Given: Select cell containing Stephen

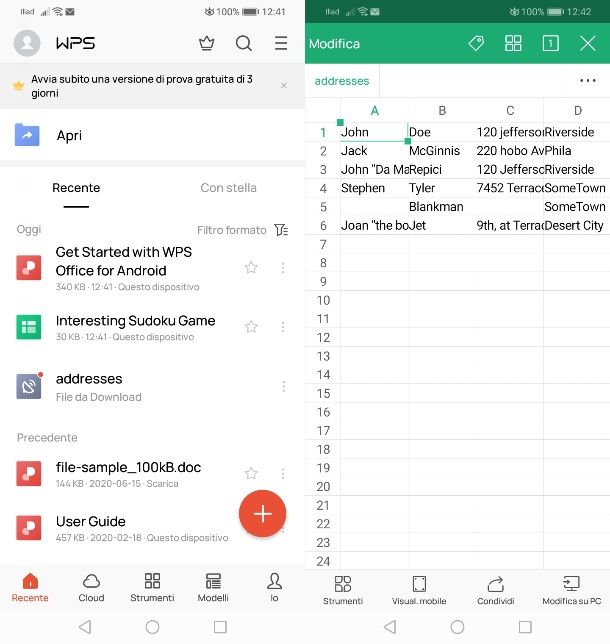Looking at the screenshot, I should (x=374, y=188).
